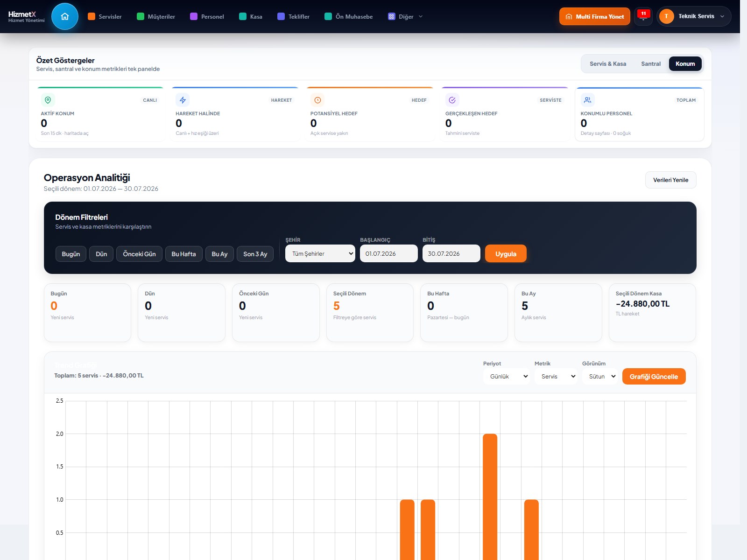Screen dimensions: 747x560
Task: Click the purple Personel nav icon
Action: (x=194, y=16)
